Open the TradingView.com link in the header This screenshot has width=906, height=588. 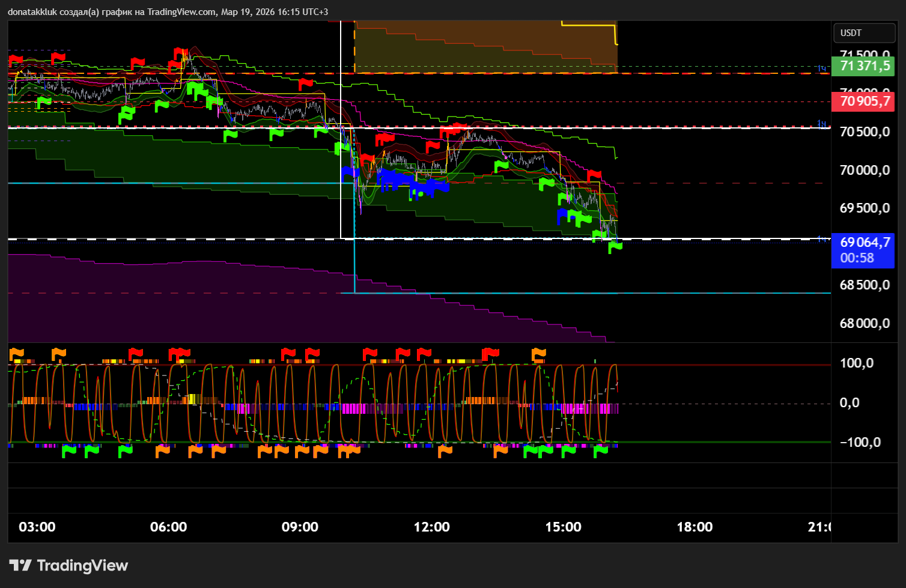(182, 12)
